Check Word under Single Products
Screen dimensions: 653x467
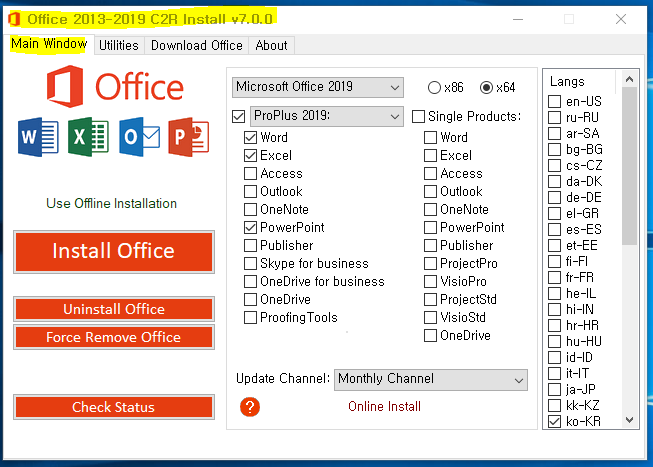[x=430, y=137]
